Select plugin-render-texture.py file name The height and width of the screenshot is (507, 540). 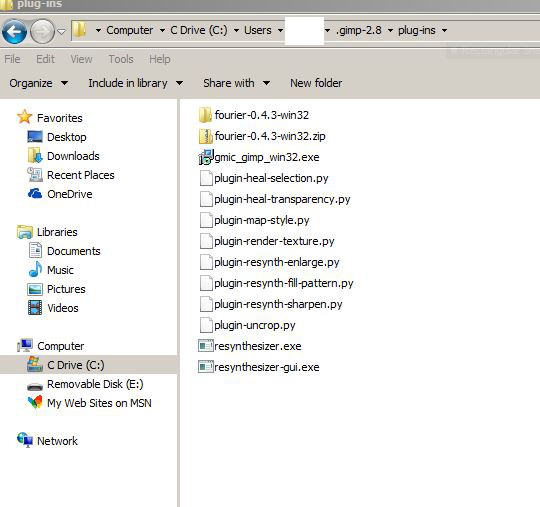(274, 241)
